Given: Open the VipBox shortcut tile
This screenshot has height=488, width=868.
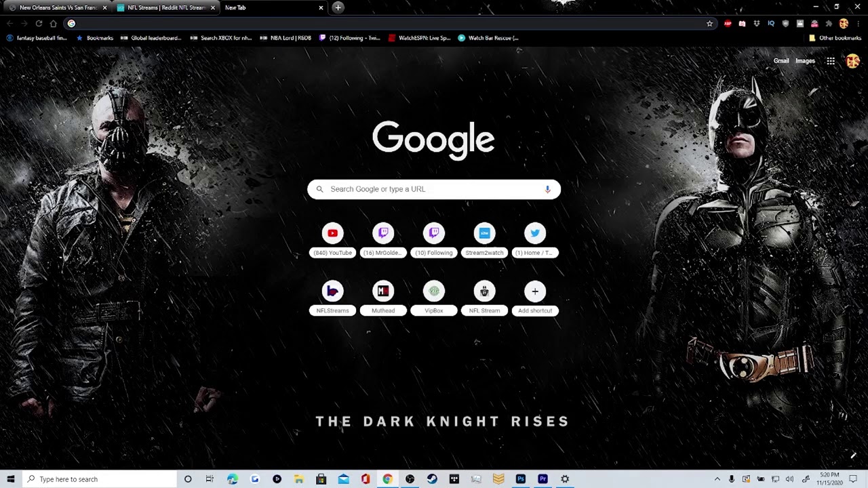Looking at the screenshot, I should 434,298.
